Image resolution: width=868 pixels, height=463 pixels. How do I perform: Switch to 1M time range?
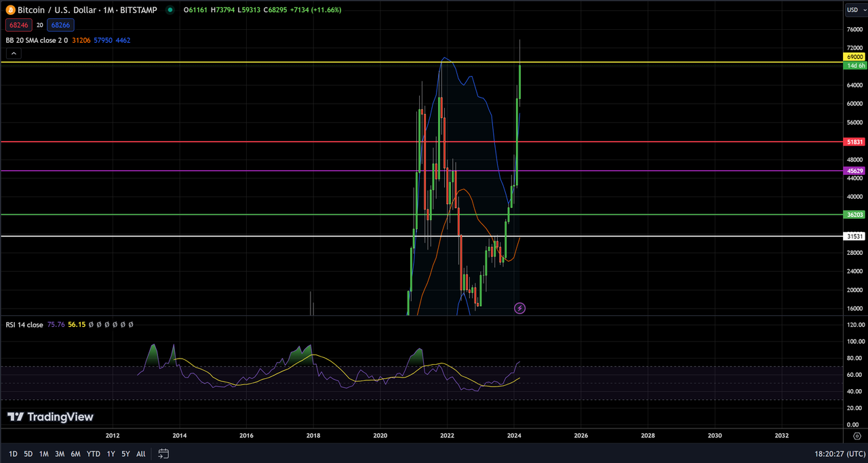point(43,454)
